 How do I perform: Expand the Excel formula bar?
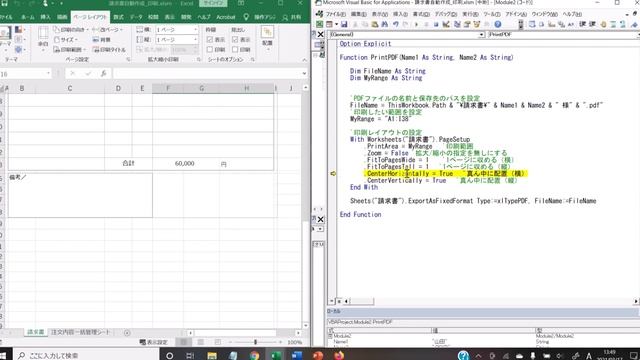point(304,74)
